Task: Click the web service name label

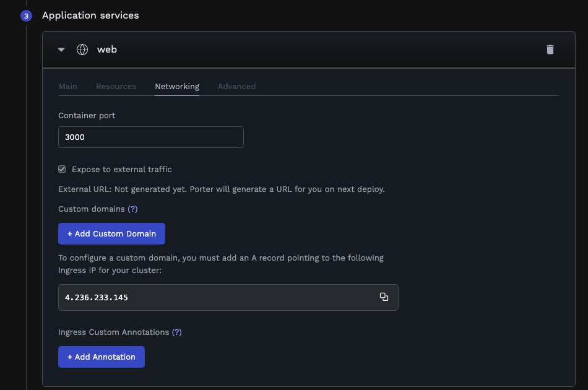Action: click(107, 50)
